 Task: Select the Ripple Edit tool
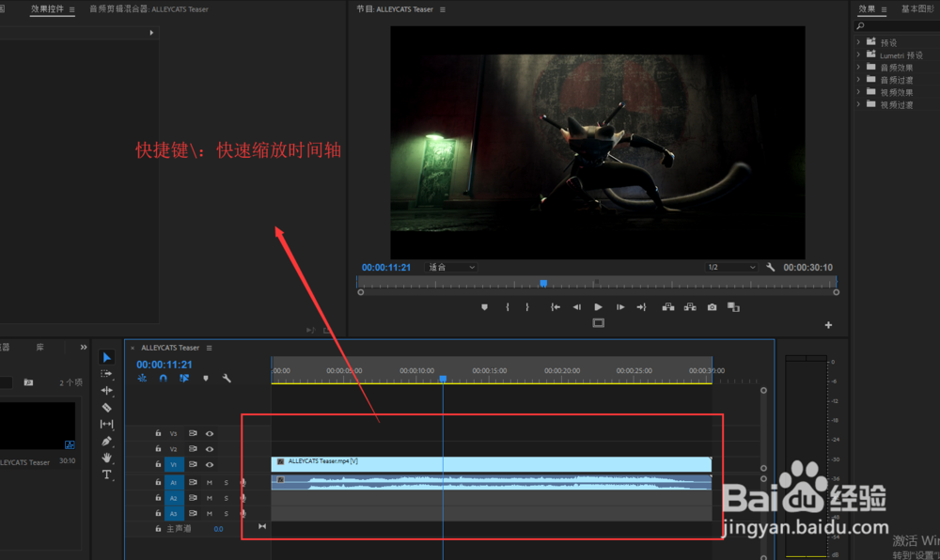click(107, 391)
